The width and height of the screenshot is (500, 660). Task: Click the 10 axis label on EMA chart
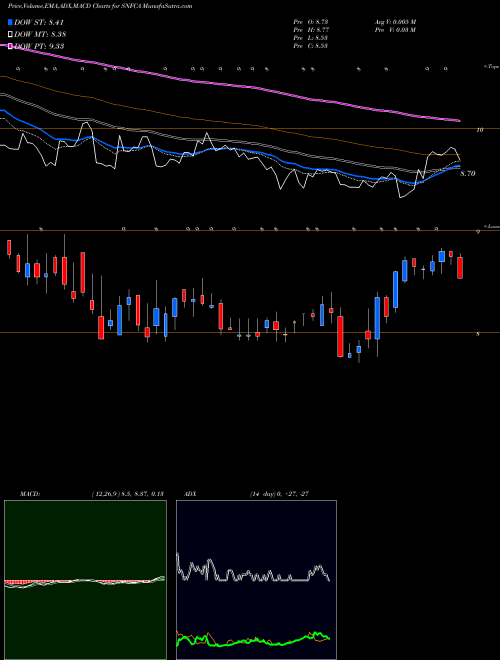(479, 130)
